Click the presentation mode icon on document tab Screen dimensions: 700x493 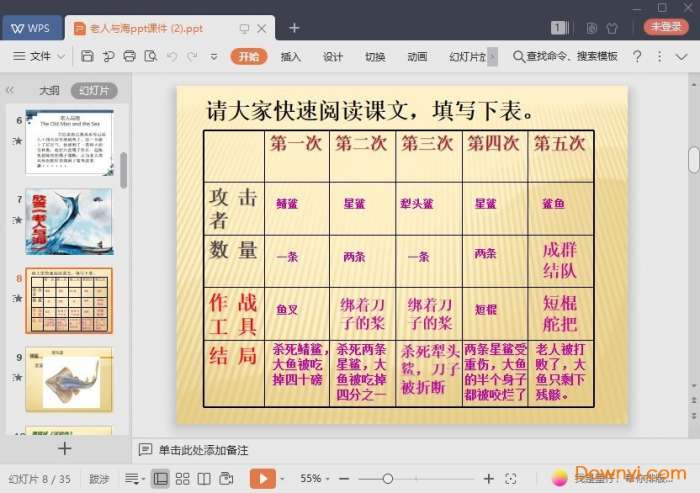pos(244,29)
